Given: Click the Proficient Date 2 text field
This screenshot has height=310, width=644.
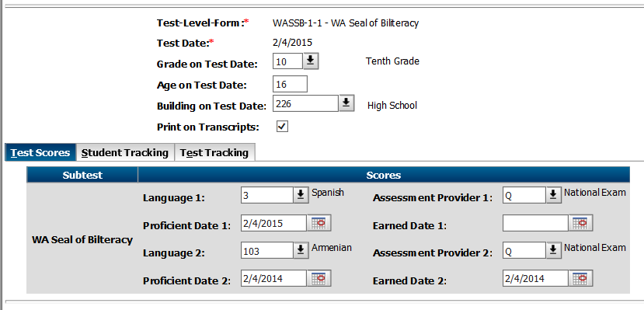Looking at the screenshot, I should [274, 278].
